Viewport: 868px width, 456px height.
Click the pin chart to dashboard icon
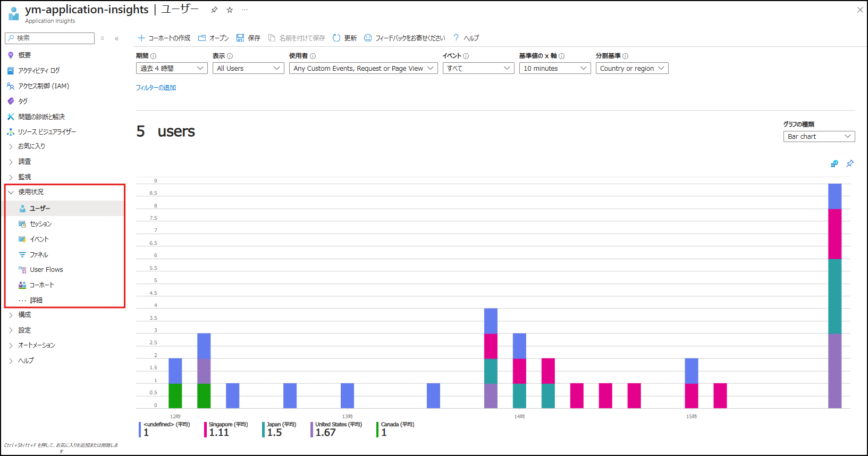point(850,163)
